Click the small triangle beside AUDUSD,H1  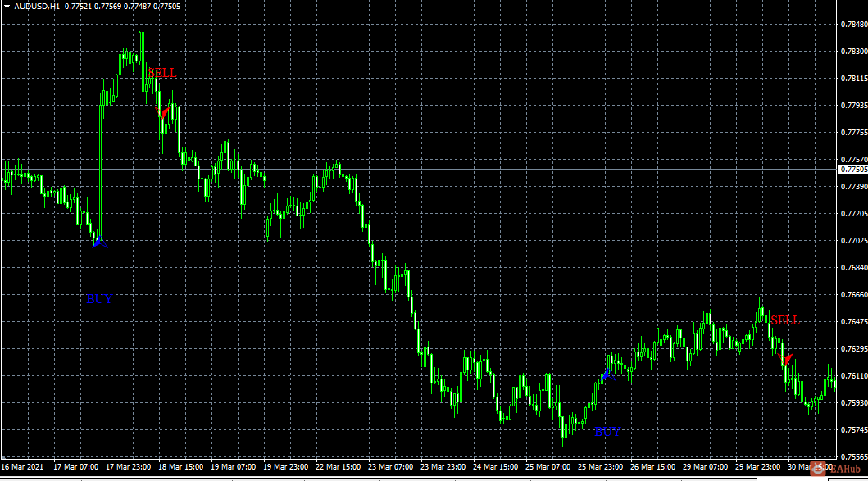(x=7, y=7)
